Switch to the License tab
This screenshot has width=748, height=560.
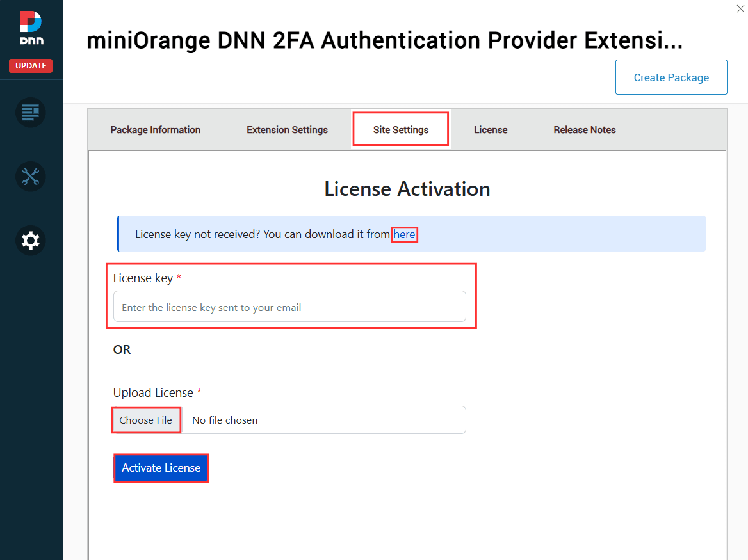[x=491, y=129]
